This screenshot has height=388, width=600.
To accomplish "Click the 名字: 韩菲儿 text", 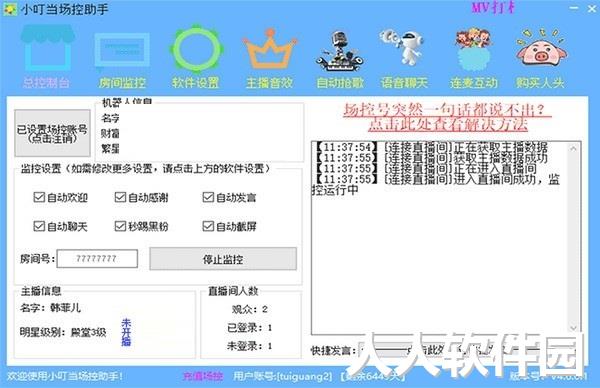I will coord(50,308).
